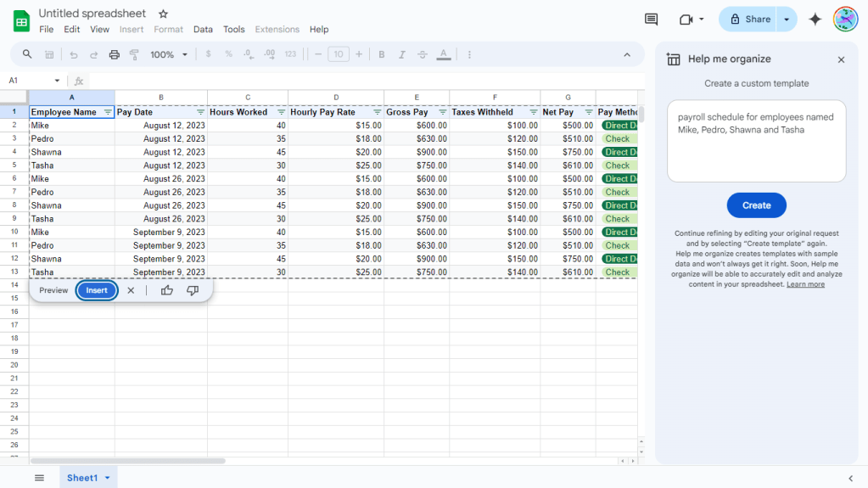Decrease decimal places icon
Viewport: 868px width, 488px height.
pos(249,54)
